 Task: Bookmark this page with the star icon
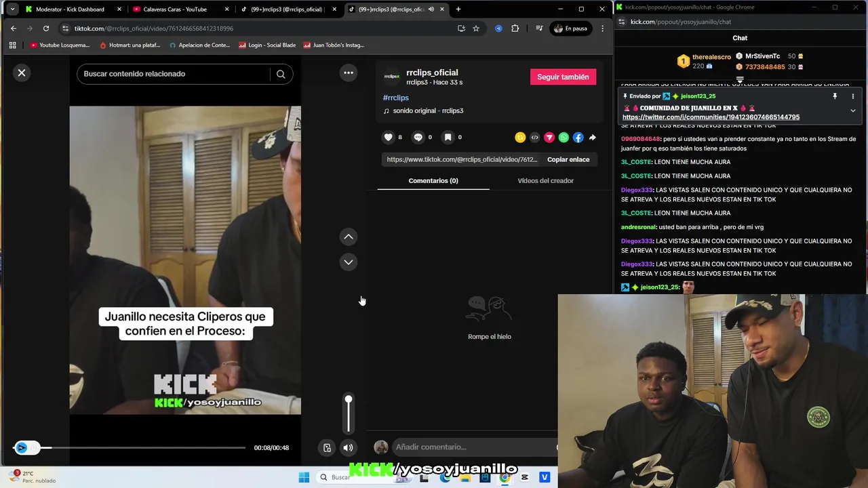[476, 28]
